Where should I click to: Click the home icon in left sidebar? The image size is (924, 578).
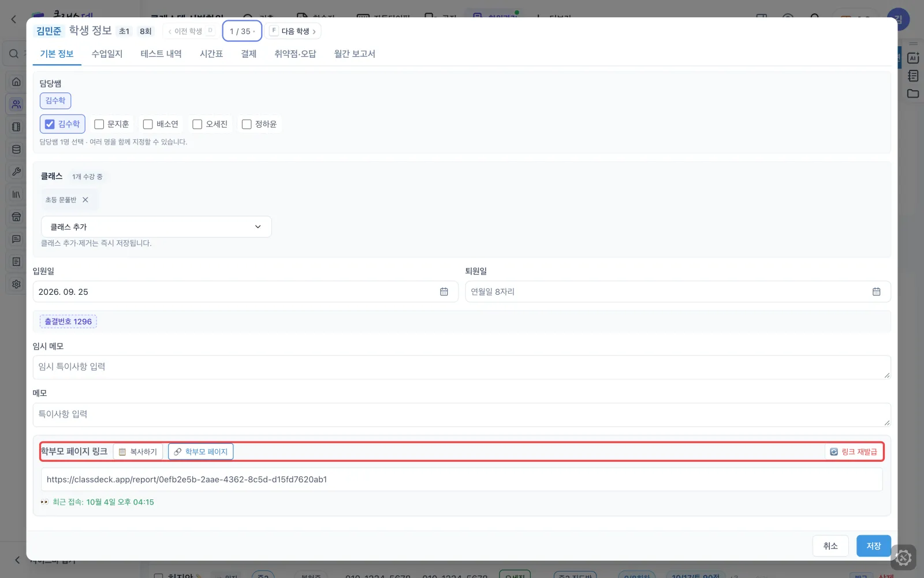tap(16, 81)
